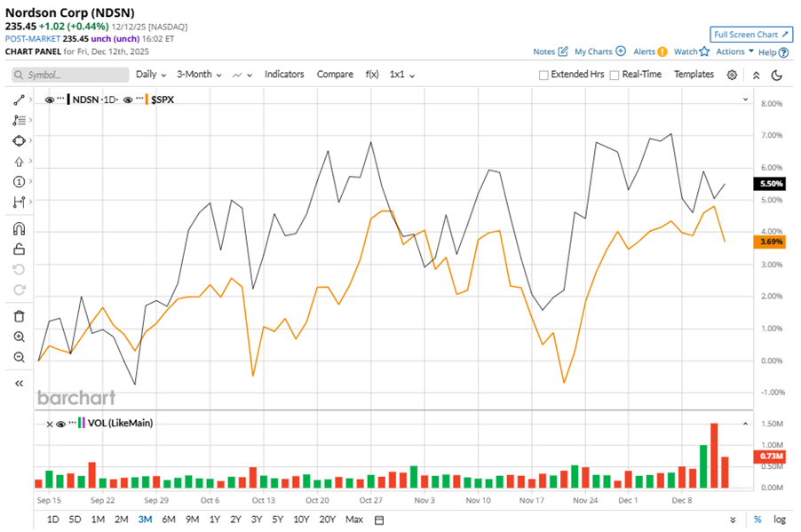The width and height of the screenshot is (801, 532).
Task: Click the trash delete drawings icon
Action: [19, 316]
